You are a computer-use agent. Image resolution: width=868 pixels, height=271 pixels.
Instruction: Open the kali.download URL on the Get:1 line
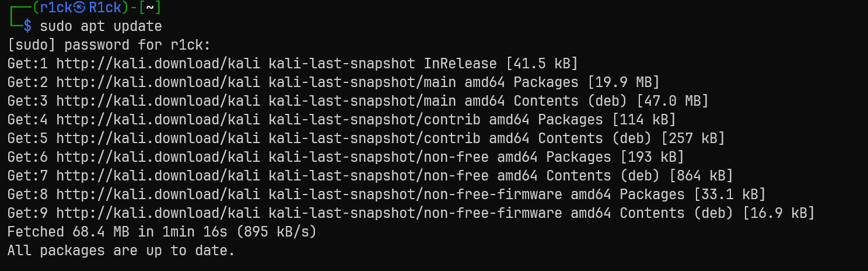(157, 64)
